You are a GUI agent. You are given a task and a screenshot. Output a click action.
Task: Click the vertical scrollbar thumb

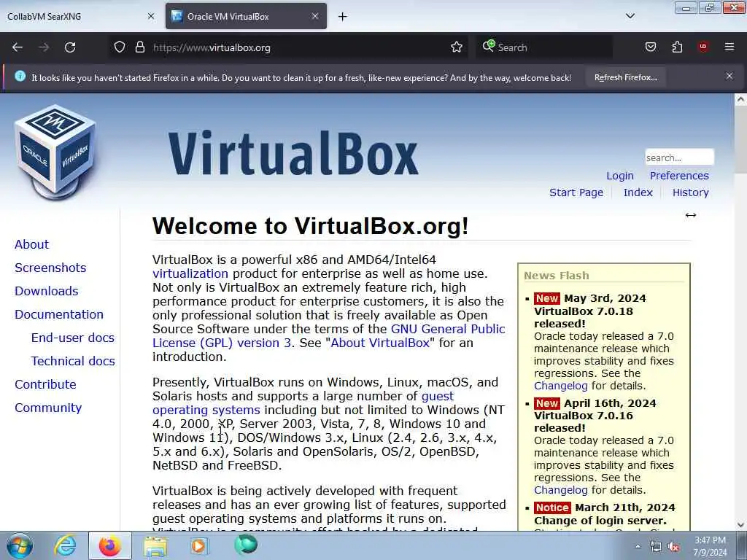(740, 140)
